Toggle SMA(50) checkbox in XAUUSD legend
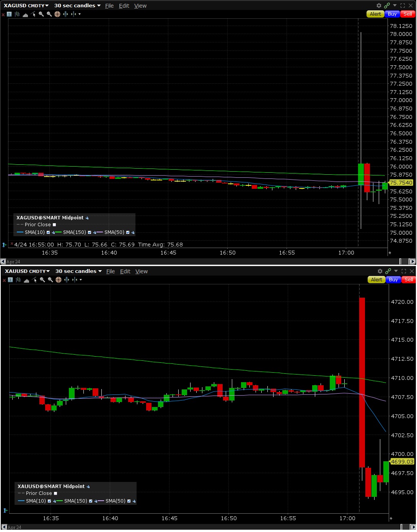Viewport: 417px width, 532px height. (129, 501)
